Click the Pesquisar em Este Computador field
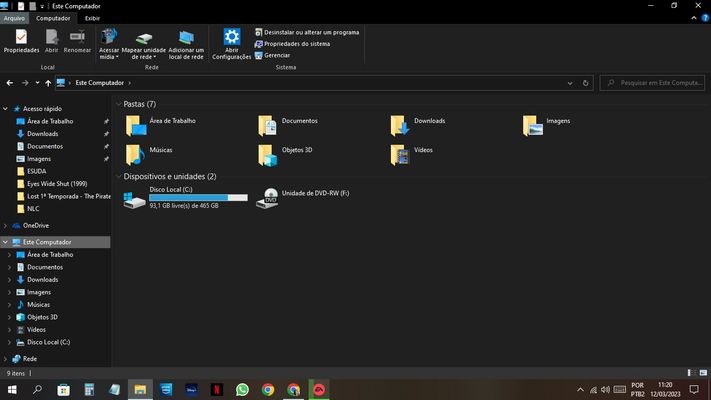This screenshot has width=711, height=400. tap(653, 83)
